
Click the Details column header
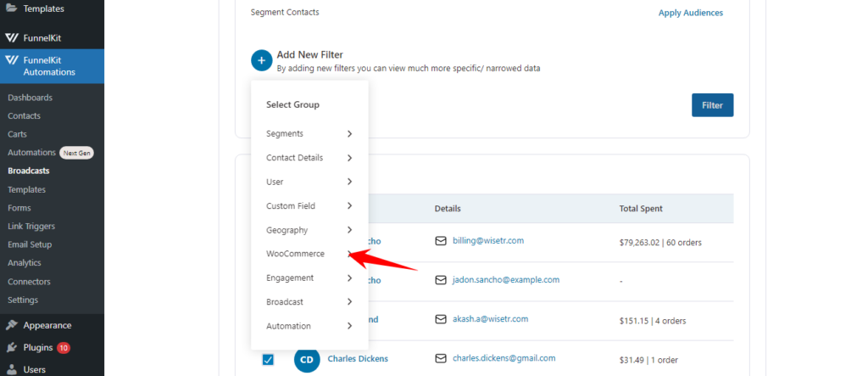pyautogui.click(x=448, y=209)
